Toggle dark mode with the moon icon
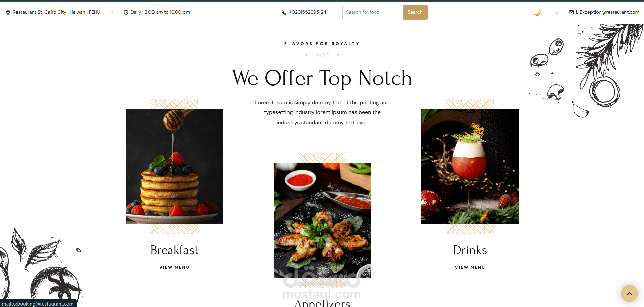The image size is (644, 307). click(x=537, y=12)
